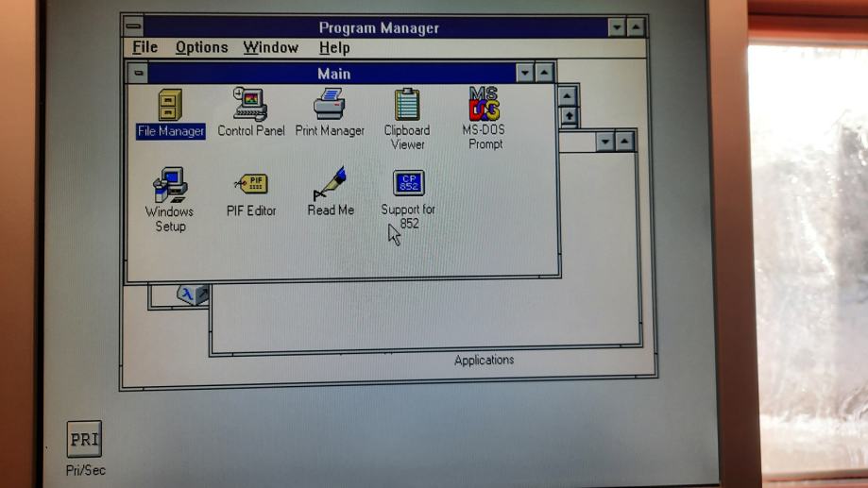Open the Options menu
The image size is (868, 488).
point(201,47)
